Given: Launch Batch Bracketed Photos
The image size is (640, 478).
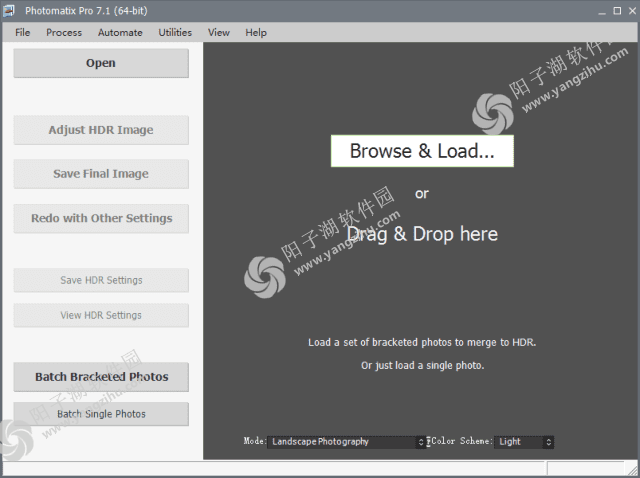Looking at the screenshot, I should [x=101, y=377].
